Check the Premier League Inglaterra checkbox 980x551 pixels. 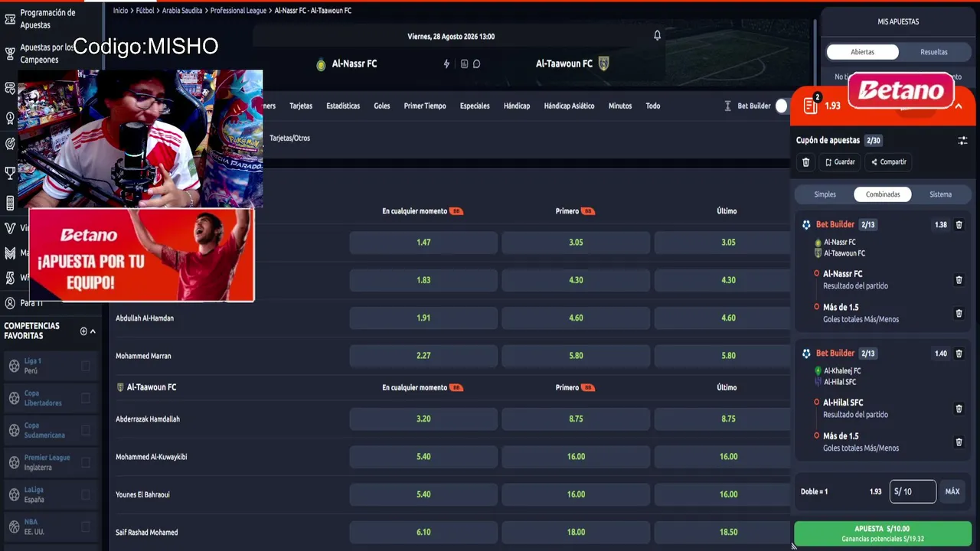(x=86, y=462)
